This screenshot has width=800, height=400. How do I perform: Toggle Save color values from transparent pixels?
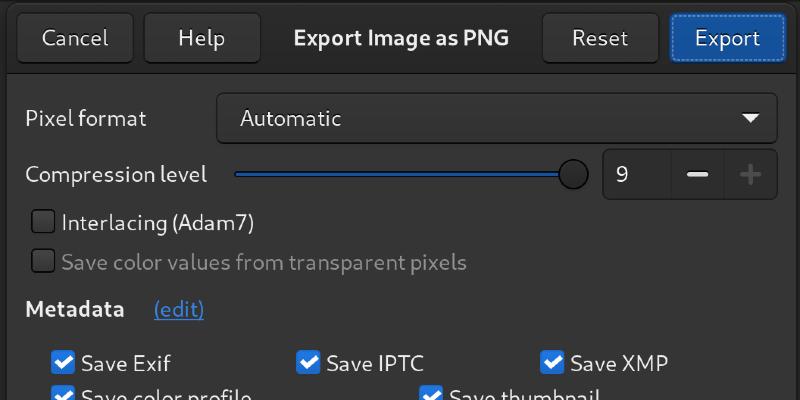point(43,262)
